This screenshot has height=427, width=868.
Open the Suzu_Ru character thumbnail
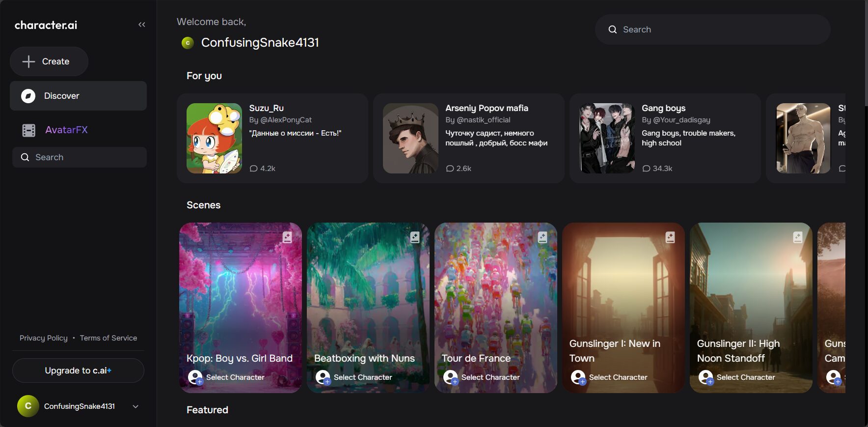214,138
